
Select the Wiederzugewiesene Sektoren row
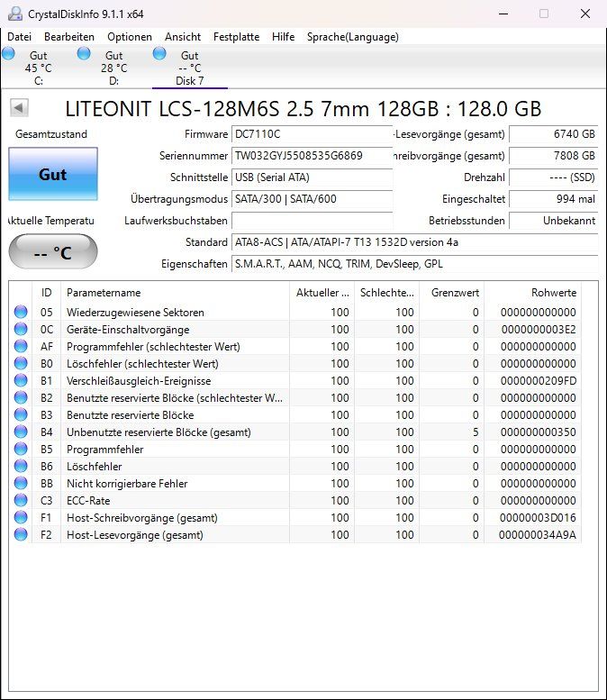point(295,312)
